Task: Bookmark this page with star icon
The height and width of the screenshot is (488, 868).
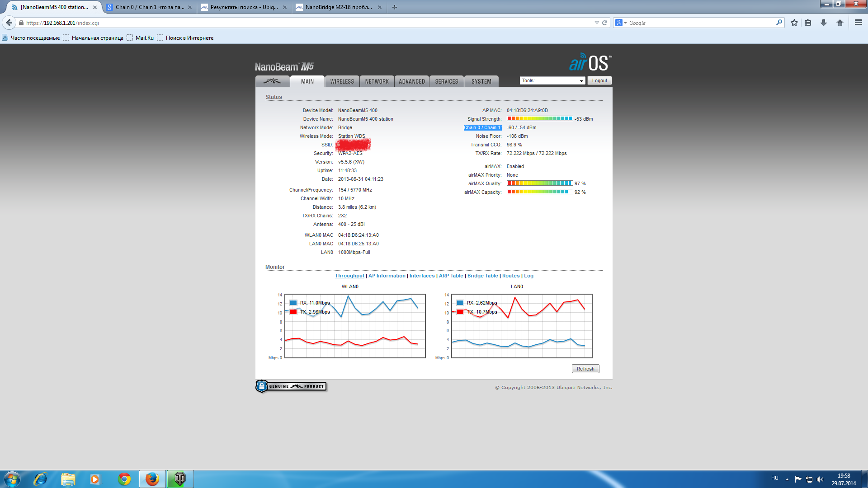Action: click(794, 23)
